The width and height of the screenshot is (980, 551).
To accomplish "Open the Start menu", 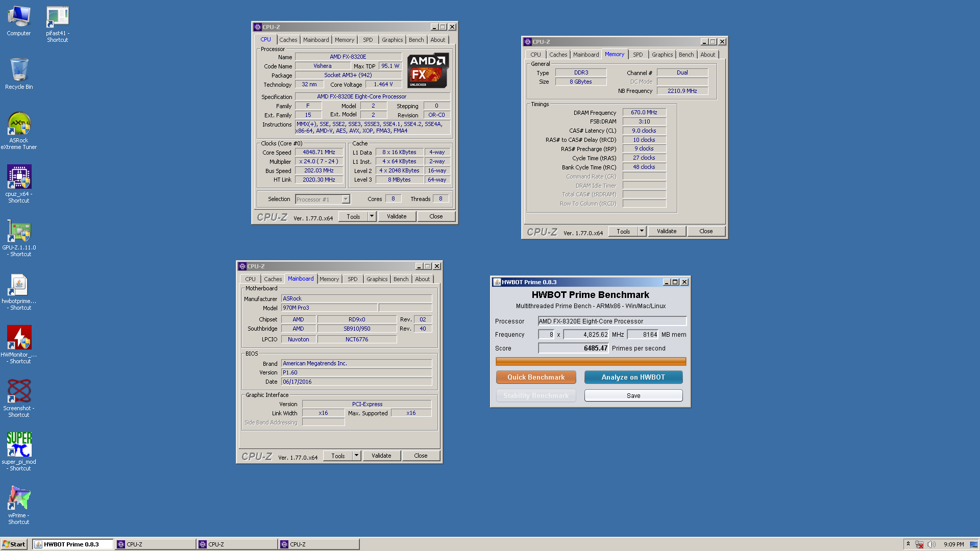I will [14, 544].
